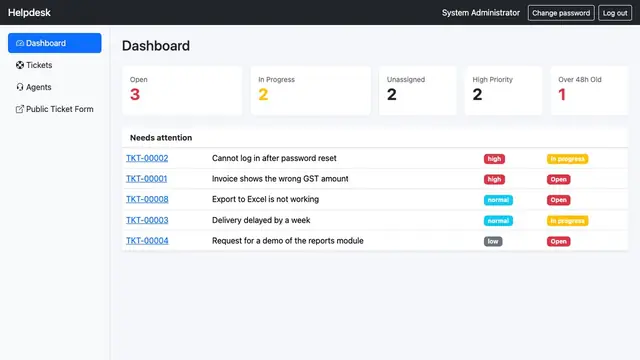Screen dimensions: 640x360
Task: Click 'Request for a demo of the reports module'
Action: pyautogui.click(x=288, y=241)
